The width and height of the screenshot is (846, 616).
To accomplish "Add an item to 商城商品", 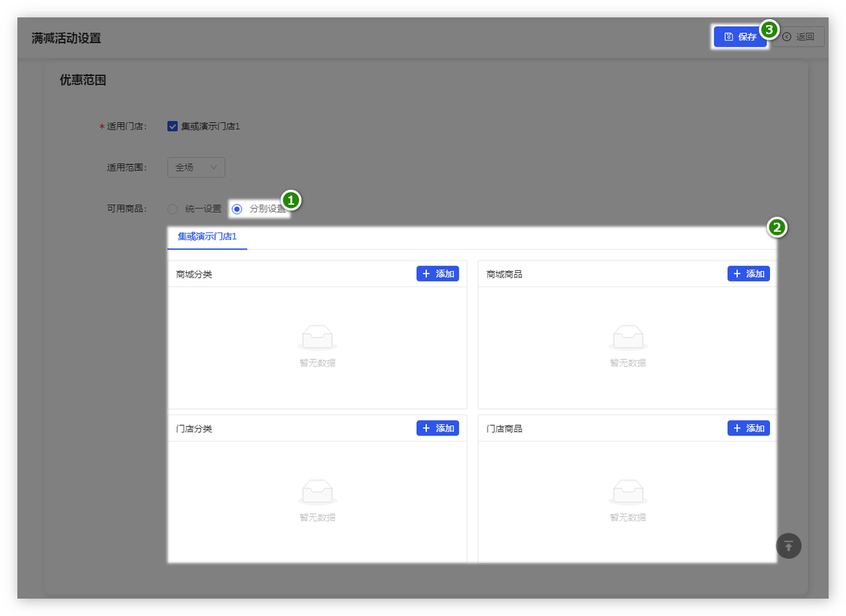I will pos(749,274).
